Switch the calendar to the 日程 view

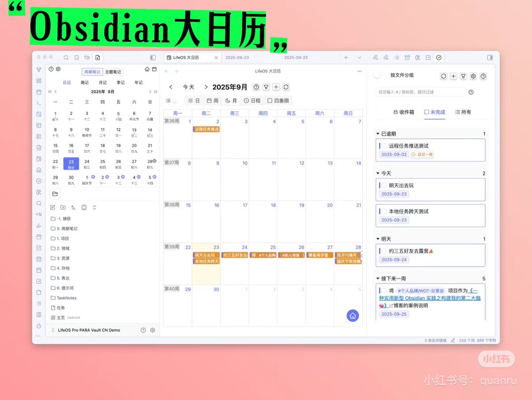coord(252,101)
